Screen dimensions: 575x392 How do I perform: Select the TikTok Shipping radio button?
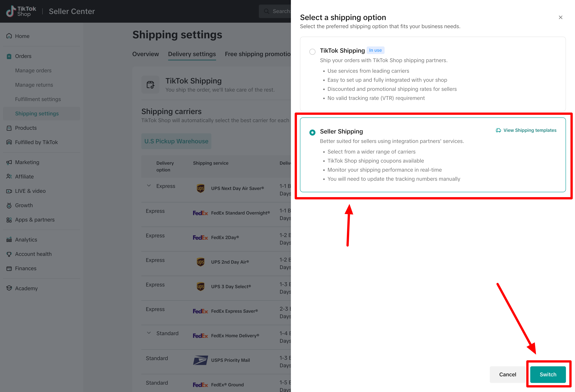(x=312, y=51)
